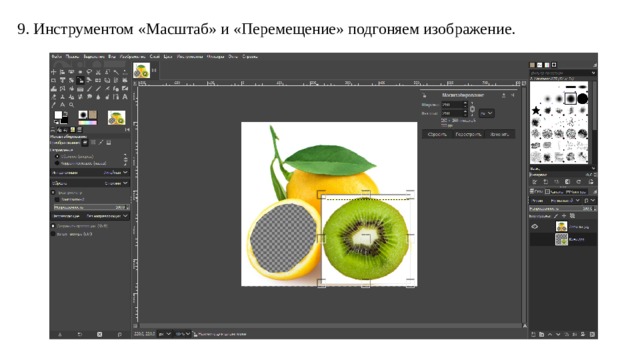
Task: Click the Readjust button in Scale dialog
Action: 468,134
